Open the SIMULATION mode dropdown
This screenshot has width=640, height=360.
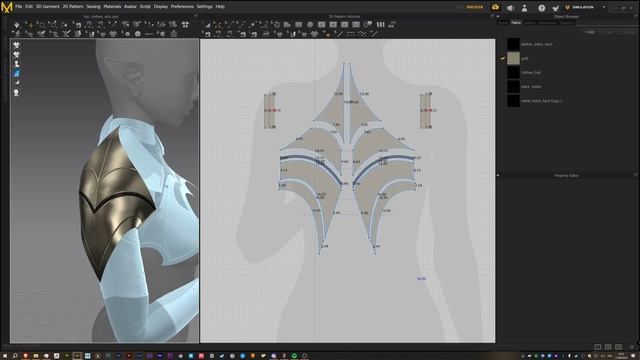coord(604,7)
